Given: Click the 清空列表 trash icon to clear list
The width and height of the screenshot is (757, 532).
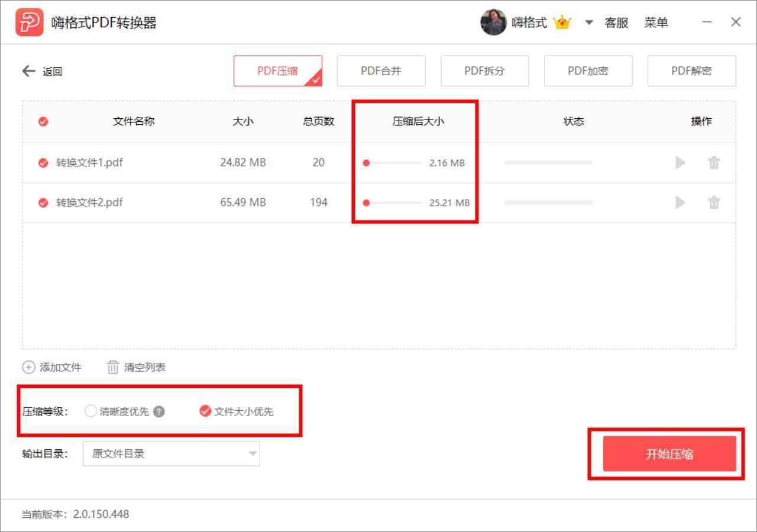Looking at the screenshot, I should coord(112,367).
